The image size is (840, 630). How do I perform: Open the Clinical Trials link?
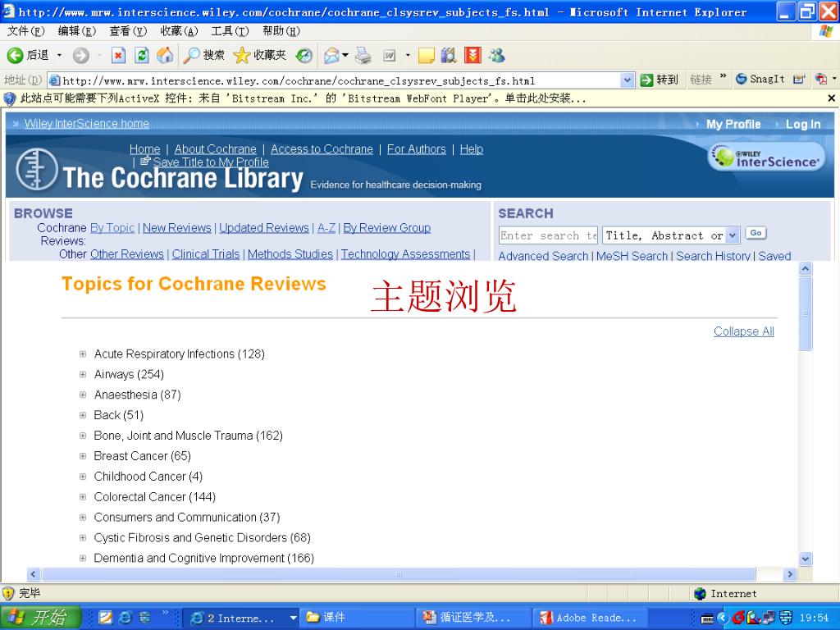[x=206, y=254]
